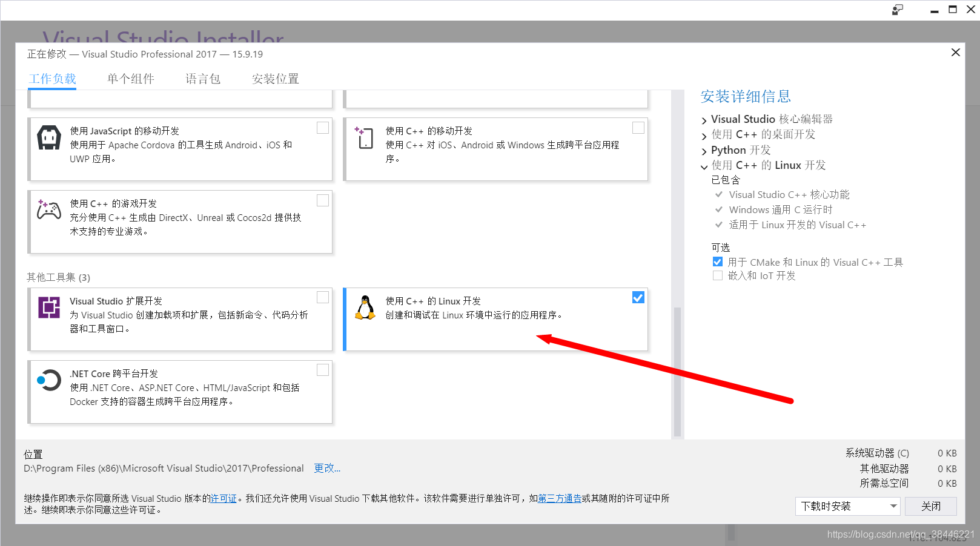The width and height of the screenshot is (980, 546).
Task: Check the .NET Core cross-platform workload
Action: click(x=323, y=370)
